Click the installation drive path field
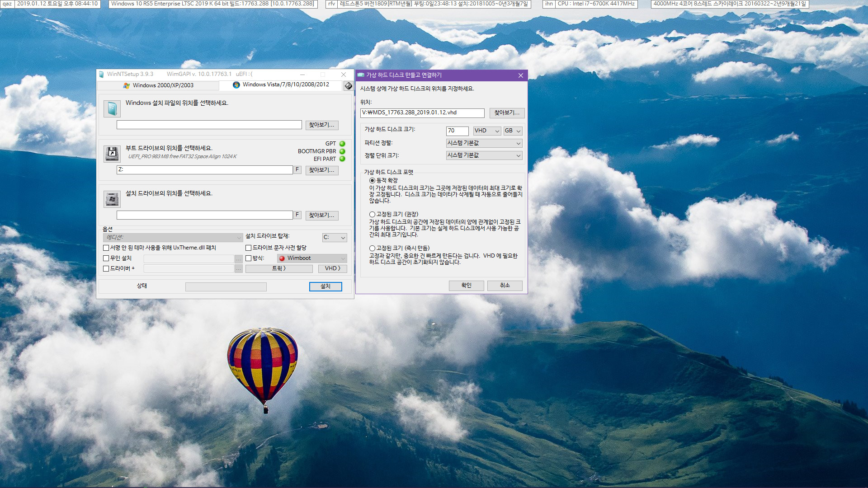The width and height of the screenshot is (868, 488). coord(205,215)
